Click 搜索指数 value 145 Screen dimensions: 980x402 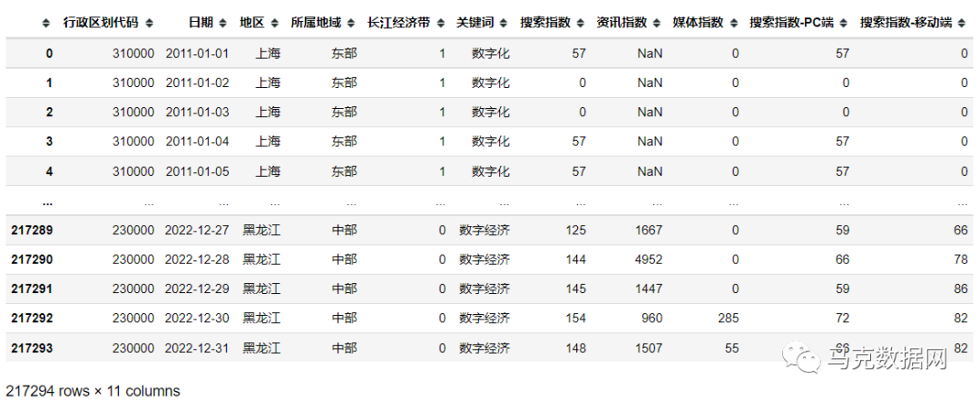pos(576,289)
